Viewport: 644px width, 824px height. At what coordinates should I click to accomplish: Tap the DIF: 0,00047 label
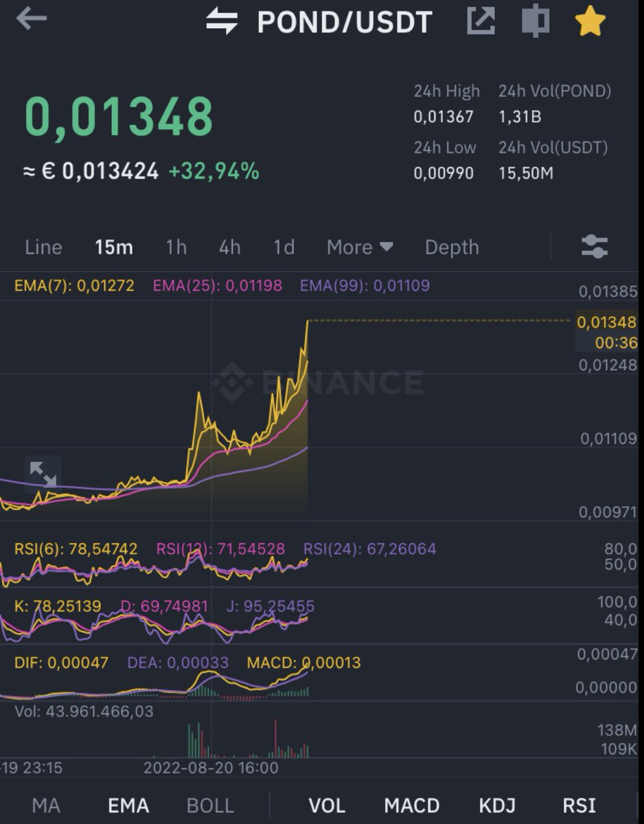coord(62,663)
